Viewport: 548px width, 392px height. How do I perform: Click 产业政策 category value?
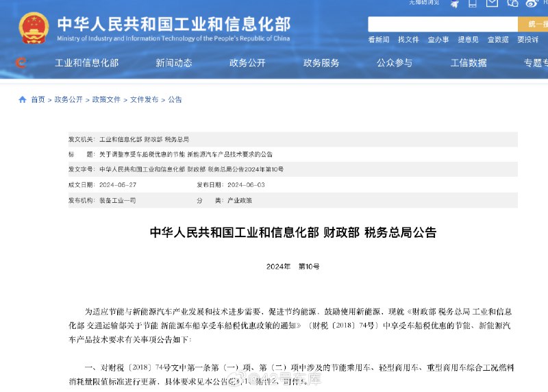click(x=239, y=200)
